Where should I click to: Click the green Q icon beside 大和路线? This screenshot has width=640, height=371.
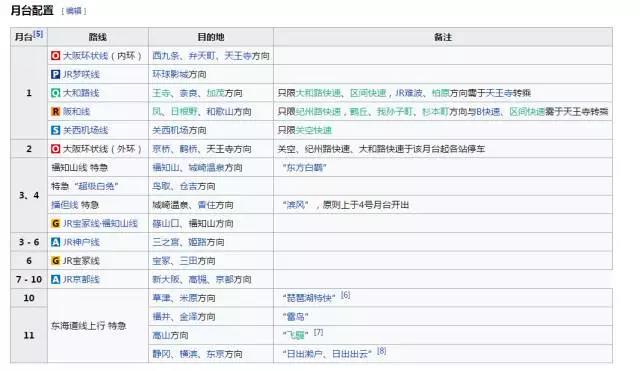[x=56, y=93]
